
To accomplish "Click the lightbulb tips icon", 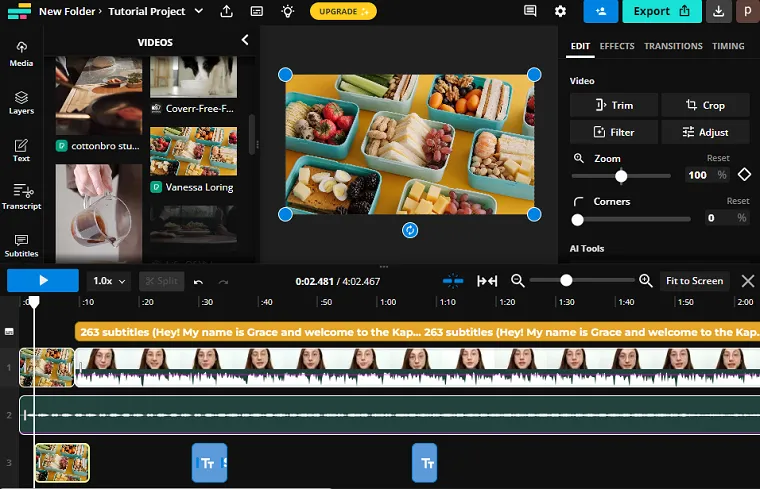I will 288,11.
